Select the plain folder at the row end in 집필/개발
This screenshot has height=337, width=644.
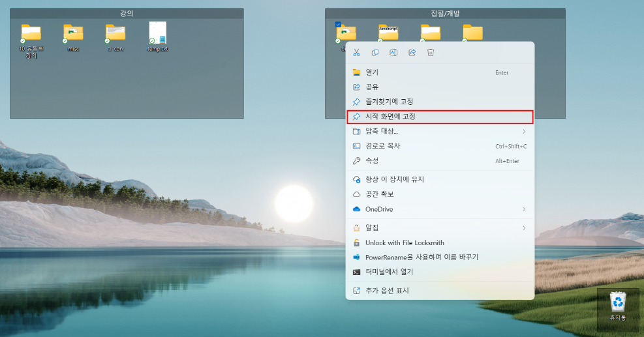(x=473, y=33)
